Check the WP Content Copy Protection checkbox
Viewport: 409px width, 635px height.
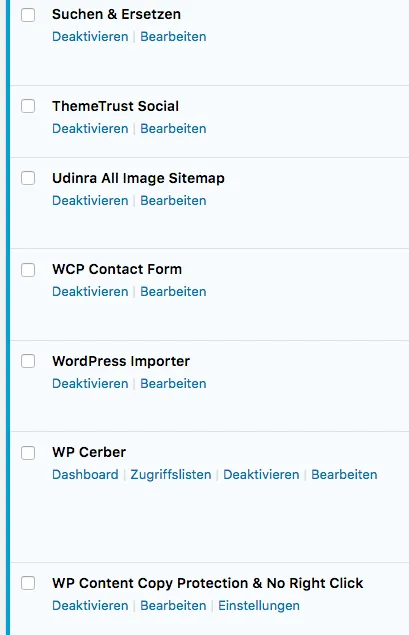pyautogui.click(x=28, y=583)
